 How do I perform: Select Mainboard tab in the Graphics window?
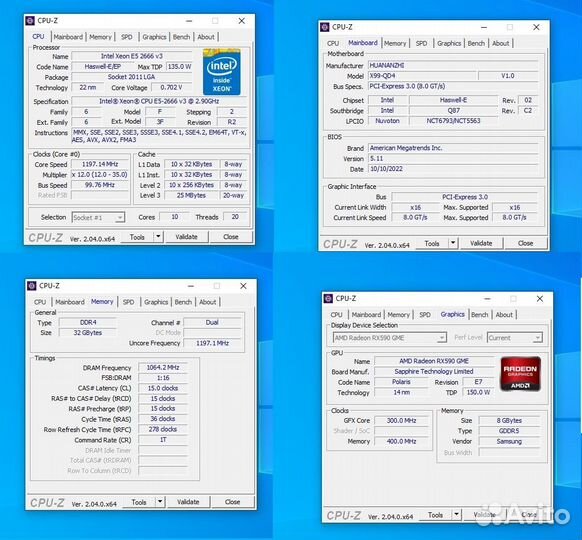[x=366, y=315]
